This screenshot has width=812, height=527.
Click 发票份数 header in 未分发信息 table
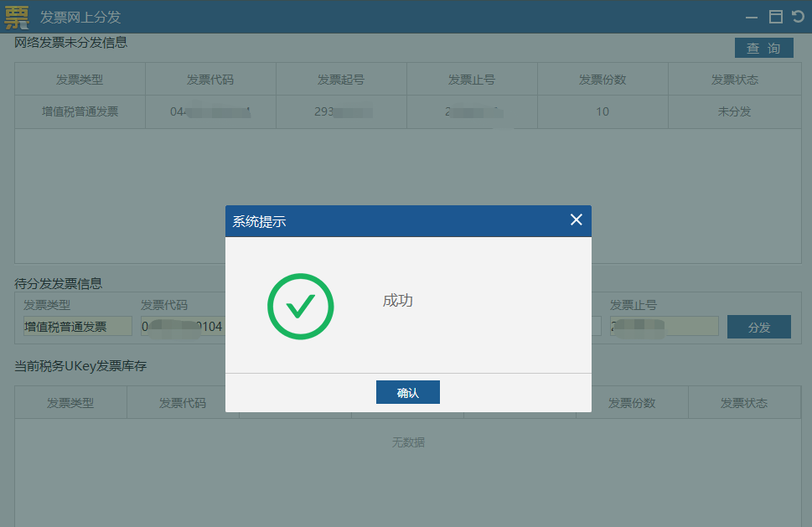(603, 80)
